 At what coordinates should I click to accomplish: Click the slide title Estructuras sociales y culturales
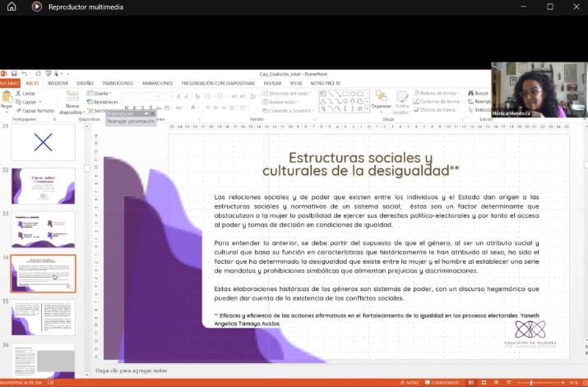pos(360,164)
